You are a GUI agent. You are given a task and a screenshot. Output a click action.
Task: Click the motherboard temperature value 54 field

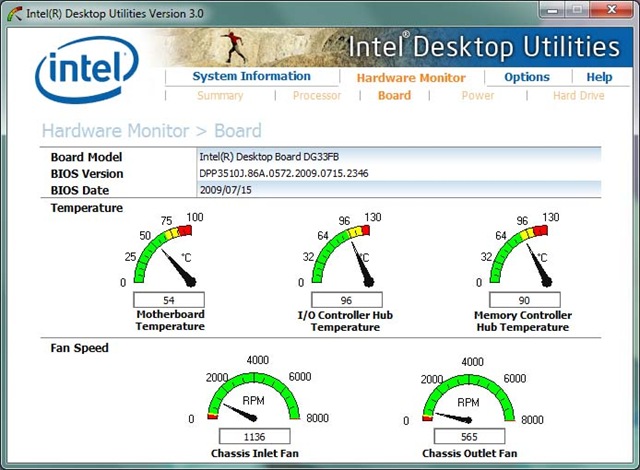tap(168, 300)
